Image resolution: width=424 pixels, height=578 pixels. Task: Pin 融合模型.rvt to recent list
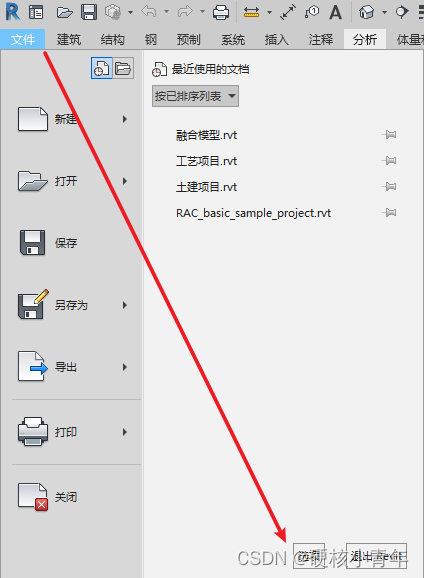pyautogui.click(x=389, y=135)
